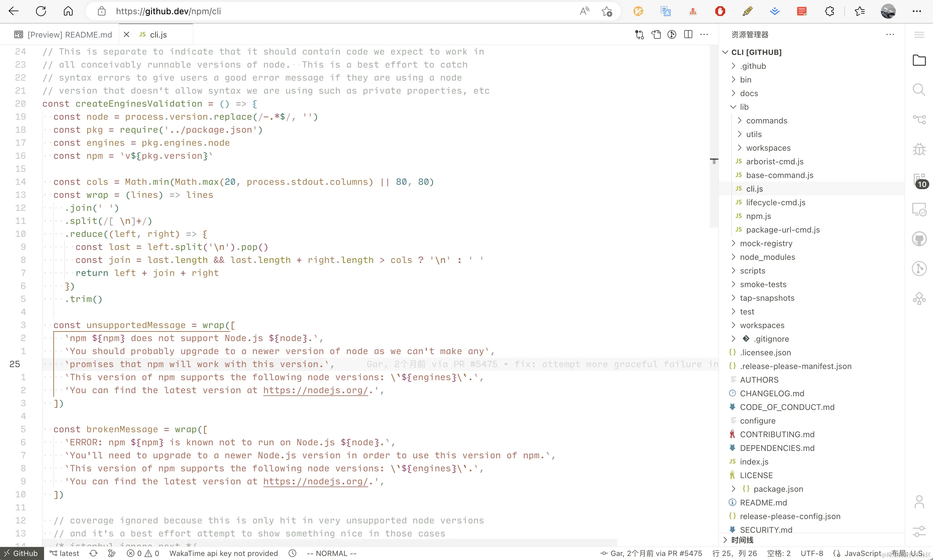Screen dimensions: 933x560
Task: Expand the node_modules folder
Action: pyautogui.click(x=767, y=257)
